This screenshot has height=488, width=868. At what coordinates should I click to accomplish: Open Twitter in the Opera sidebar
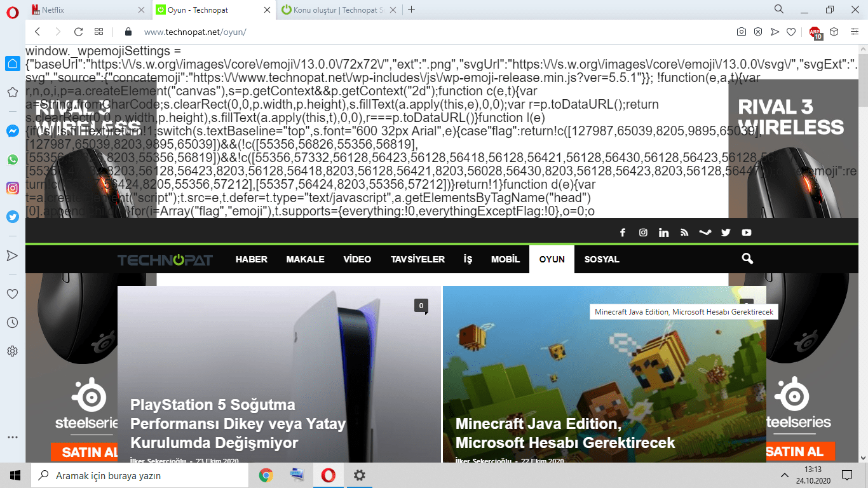[x=12, y=217]
